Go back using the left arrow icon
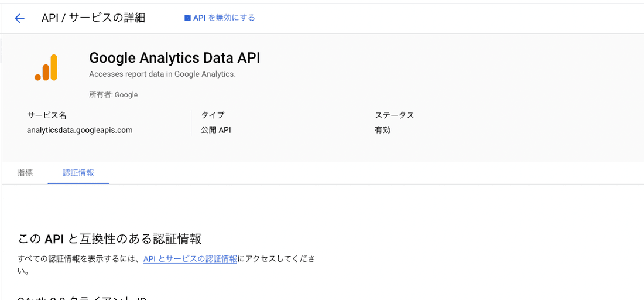The image size is (644, 300). point(19,18)
